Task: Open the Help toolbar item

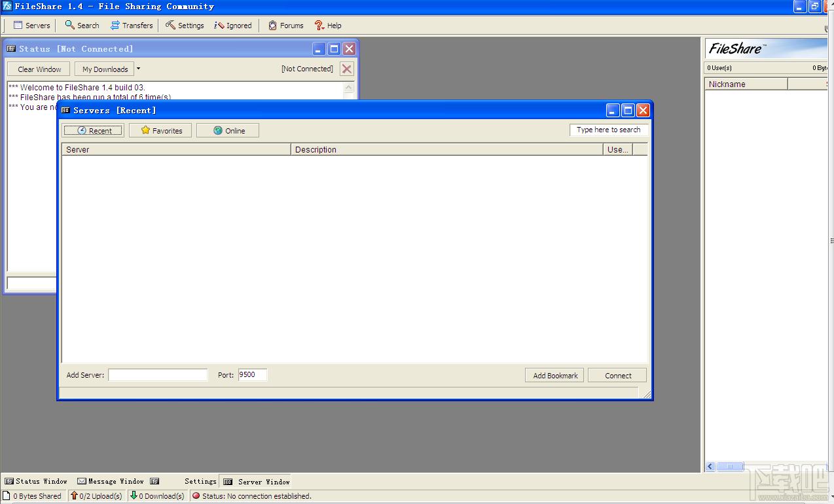Action: tap(328, 26)
